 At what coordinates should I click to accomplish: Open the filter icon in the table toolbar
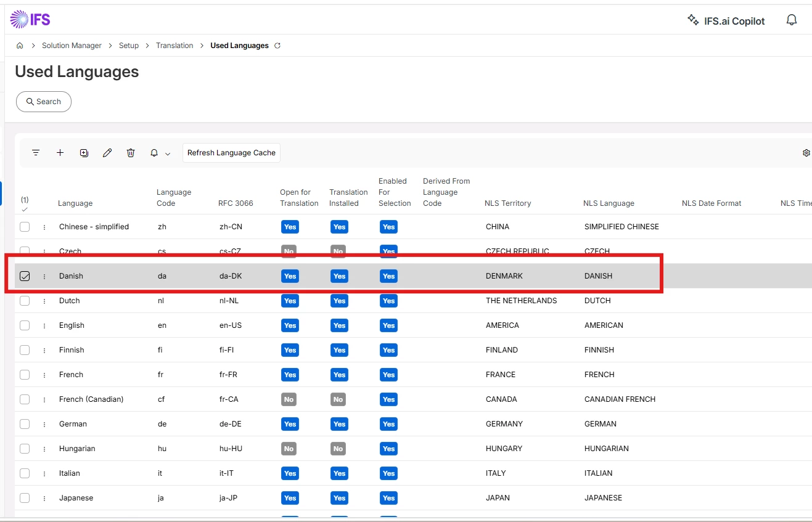[x=36, y=153]
